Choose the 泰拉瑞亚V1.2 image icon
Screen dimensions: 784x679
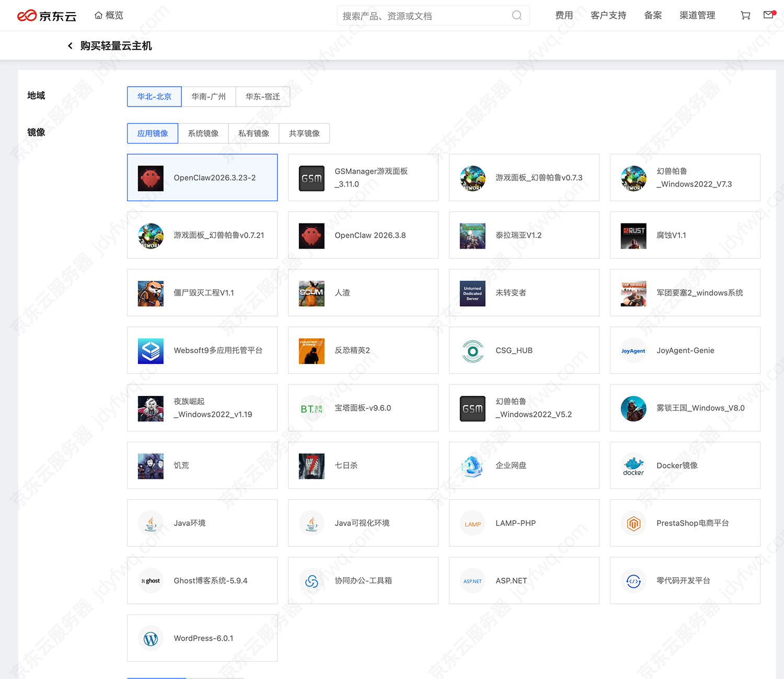tap(472, 236)
